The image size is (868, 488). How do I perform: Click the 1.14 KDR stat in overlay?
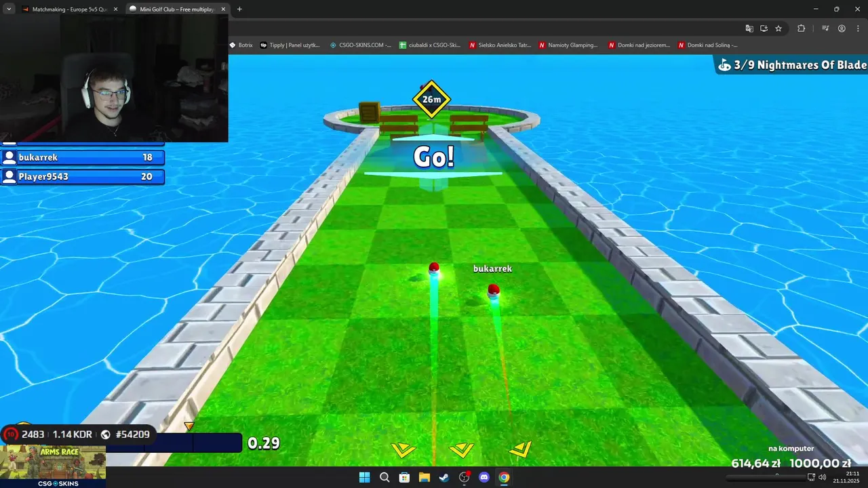pos(72,434)
